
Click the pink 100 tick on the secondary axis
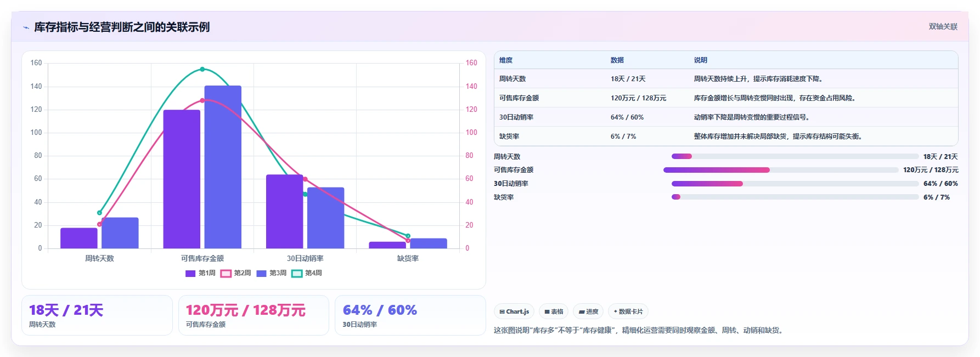tap(471, 132)
